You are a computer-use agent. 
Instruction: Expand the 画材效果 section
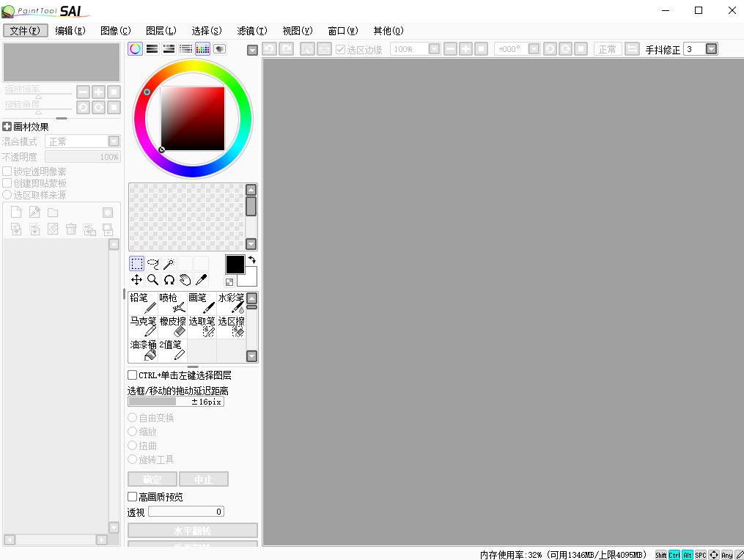(7, 127)
